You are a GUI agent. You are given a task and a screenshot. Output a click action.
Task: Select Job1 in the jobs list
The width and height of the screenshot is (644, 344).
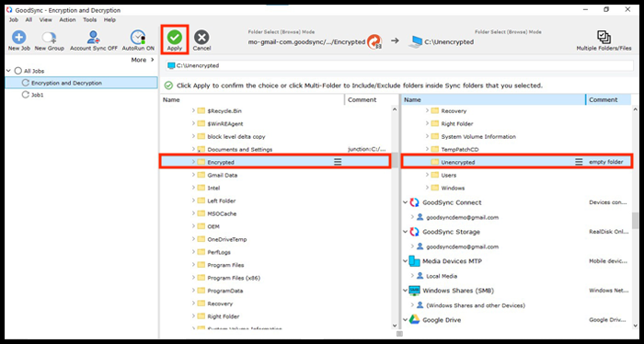(x=38, y=95)
